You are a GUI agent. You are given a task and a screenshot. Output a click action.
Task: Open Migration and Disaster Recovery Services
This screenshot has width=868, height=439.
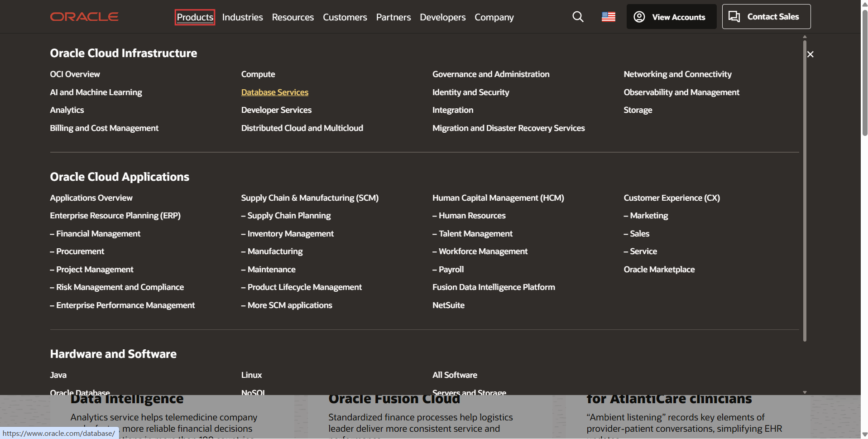point(508,128)
